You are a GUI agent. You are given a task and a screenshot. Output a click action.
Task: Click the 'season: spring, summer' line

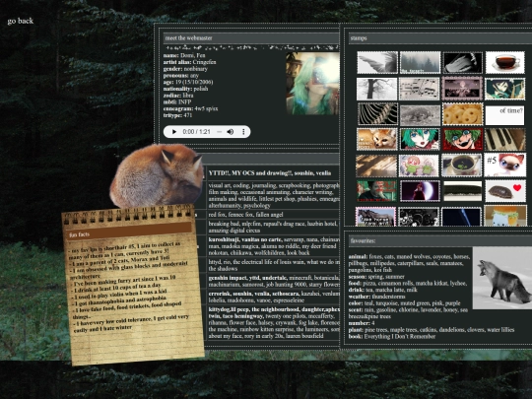point(376,277)
